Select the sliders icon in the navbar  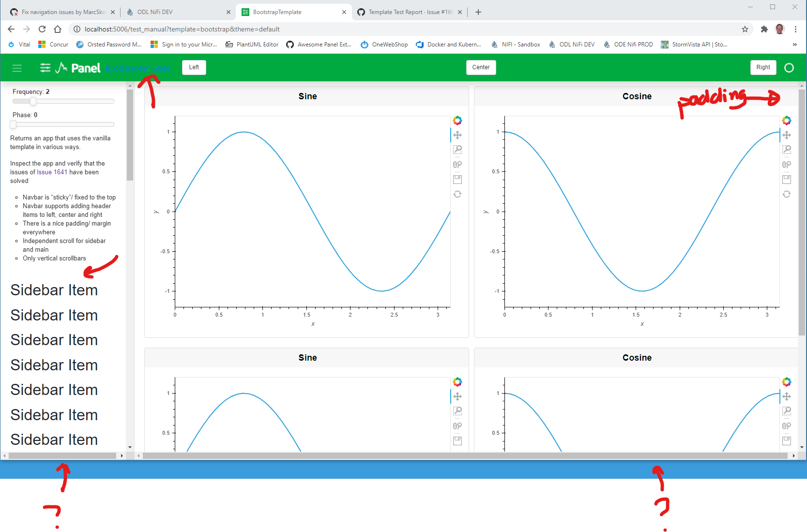pos(45,68)
